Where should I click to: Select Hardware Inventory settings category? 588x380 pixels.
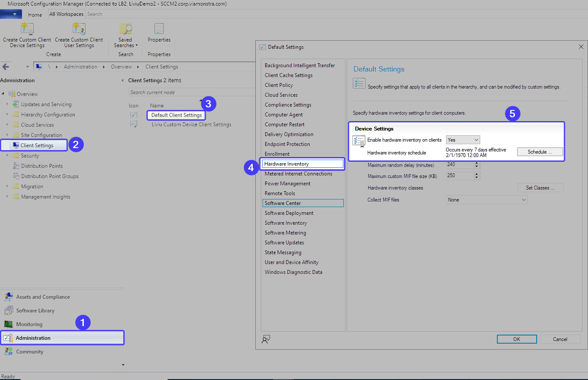pos(303,164)
